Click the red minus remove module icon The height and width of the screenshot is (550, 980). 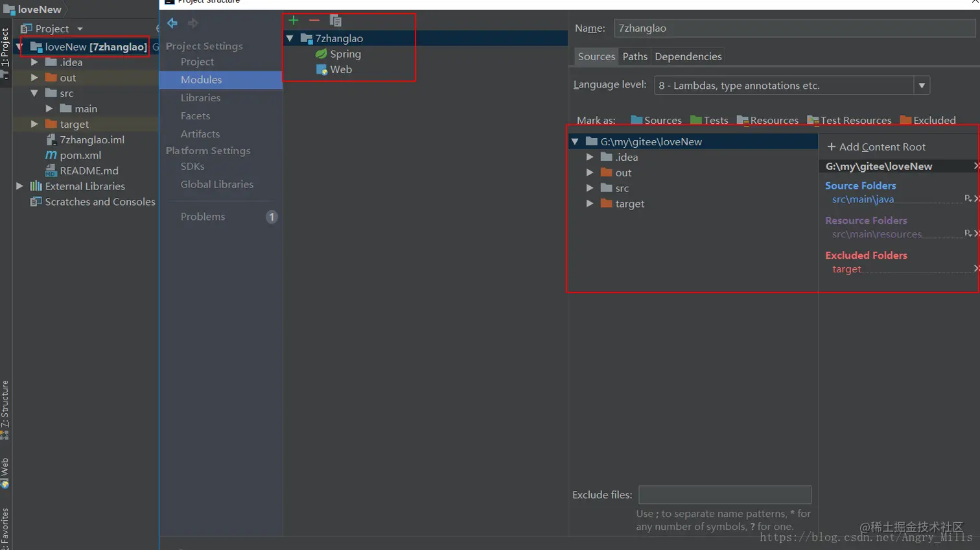point(314,20)
